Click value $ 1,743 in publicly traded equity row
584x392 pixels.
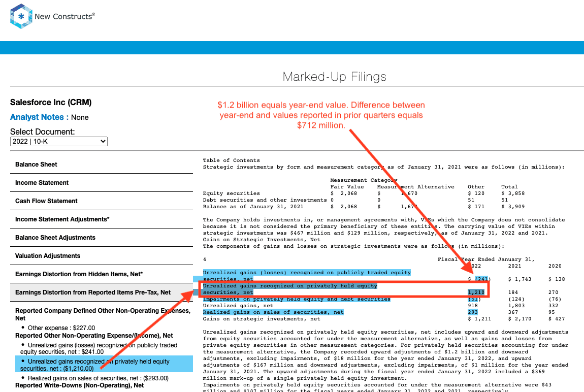coord(520,279)
